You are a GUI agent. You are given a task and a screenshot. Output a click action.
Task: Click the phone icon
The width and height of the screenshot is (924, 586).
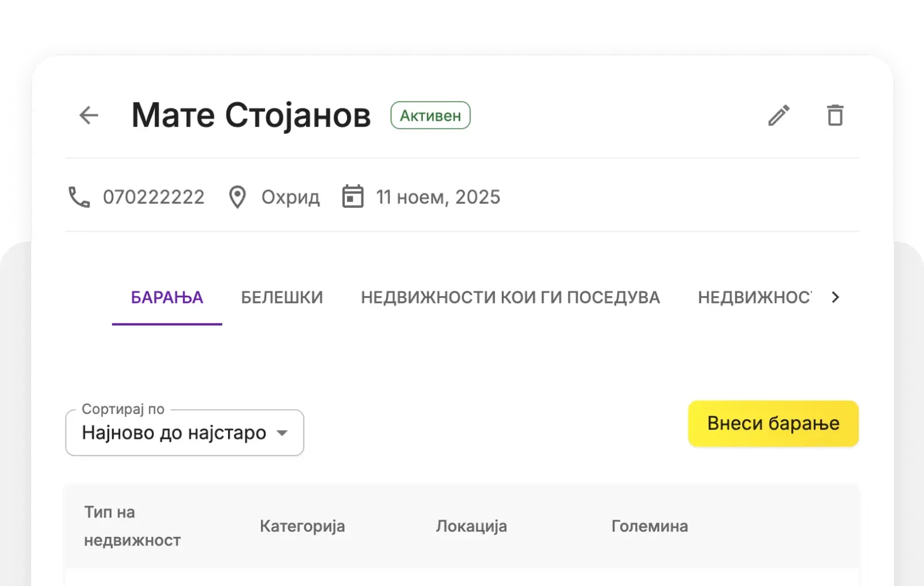pos(79,197)
